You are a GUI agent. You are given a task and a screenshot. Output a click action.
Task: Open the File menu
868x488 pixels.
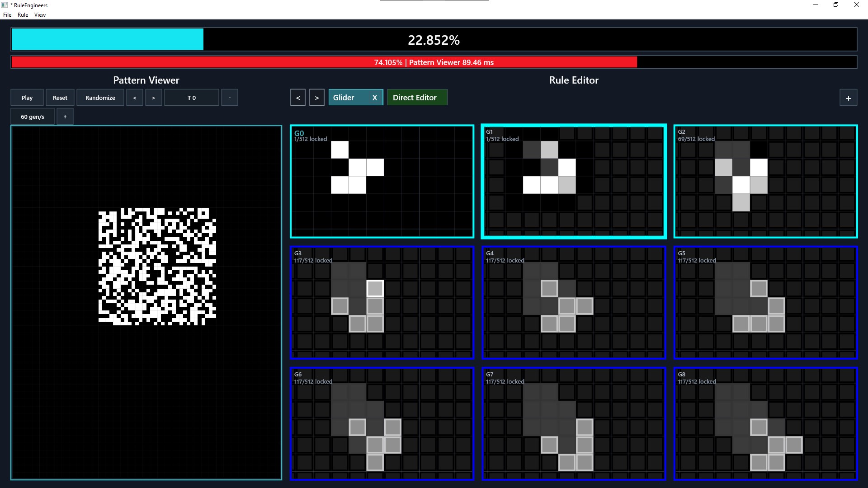tap(7, 15)
